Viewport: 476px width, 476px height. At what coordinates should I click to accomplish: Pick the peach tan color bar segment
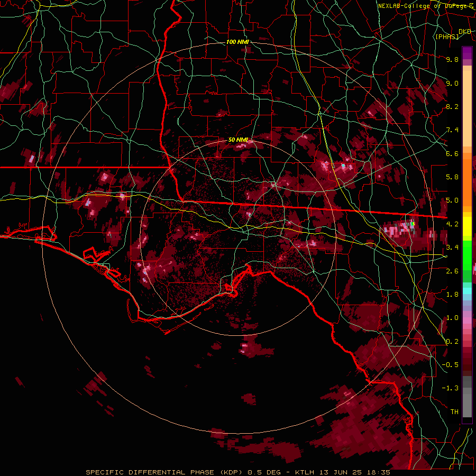[467, 108]
